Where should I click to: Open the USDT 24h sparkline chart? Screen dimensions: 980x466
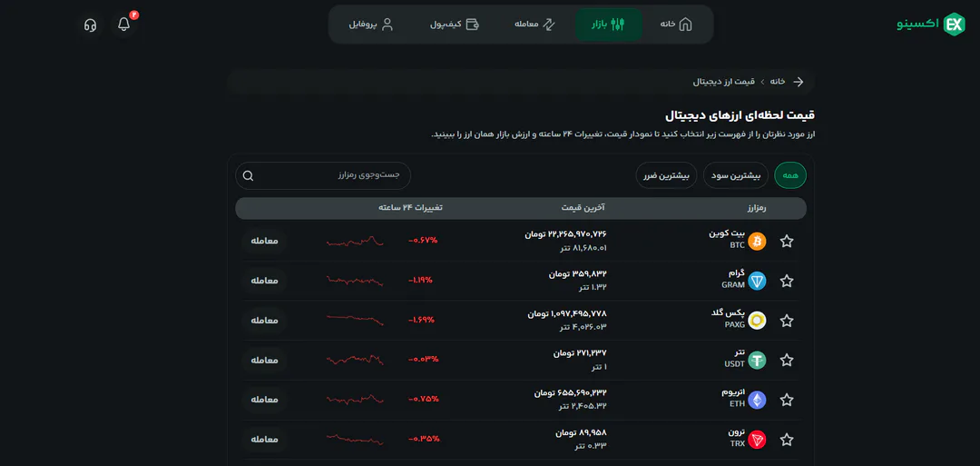point(355,360)
